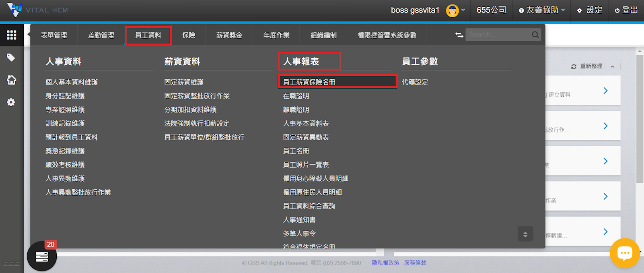Click the menu swap arrows icon

tap(459, 35)
